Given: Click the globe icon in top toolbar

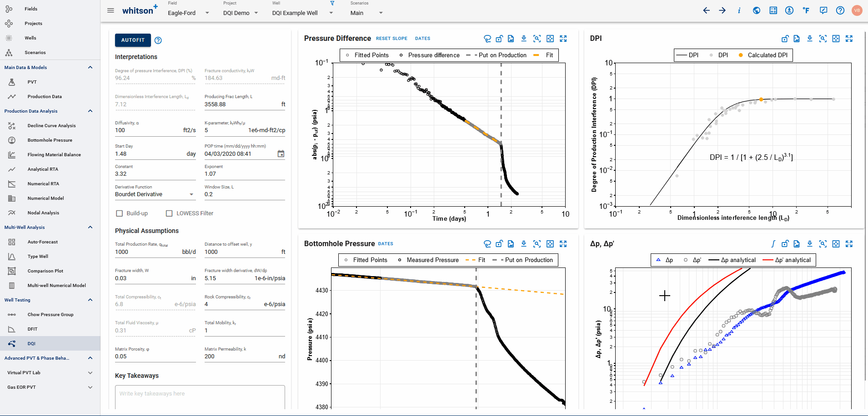Looking at the screenshot, I should pyautogui.click(x=757, y=10).
